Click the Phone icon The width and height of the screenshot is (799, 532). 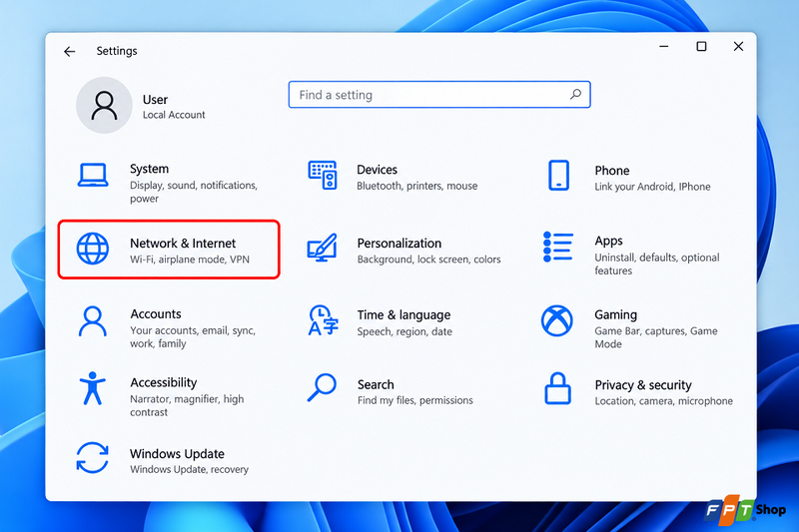point(558,175)
